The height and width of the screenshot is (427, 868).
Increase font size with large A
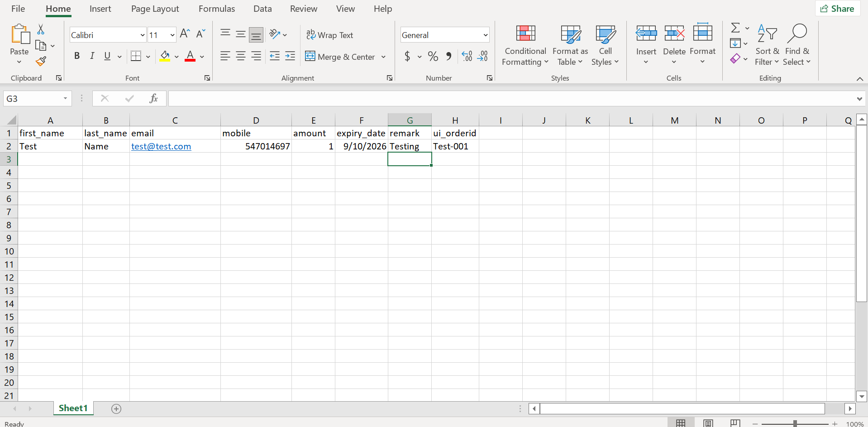click(185, 34)
